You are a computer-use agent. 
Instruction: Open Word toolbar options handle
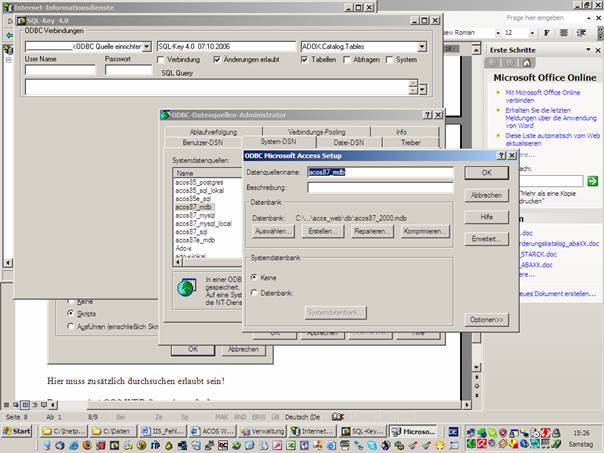[600, 33]
